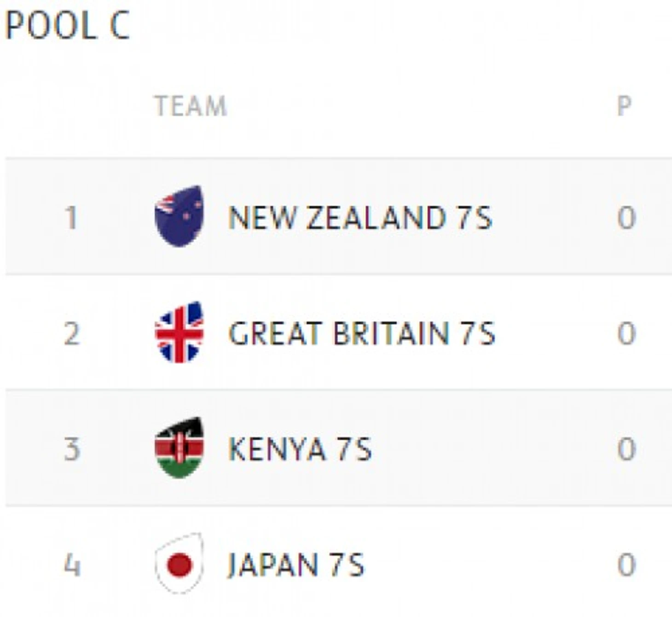Click rank number 4 in standings
Image resolution: width=672 pixels, height=617 pixels.
point(71,565)
